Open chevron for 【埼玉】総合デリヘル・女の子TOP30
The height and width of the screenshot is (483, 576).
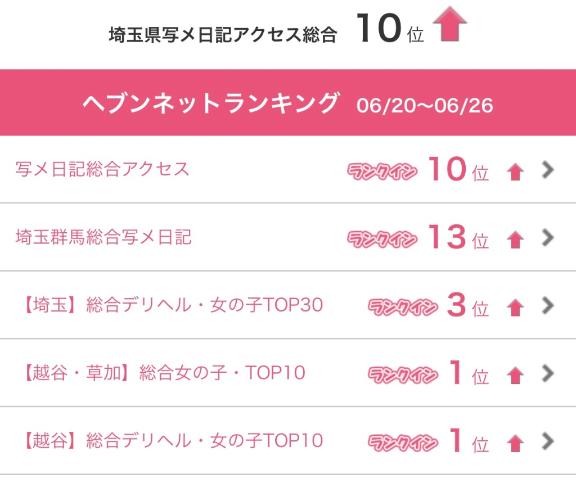pyautogui.click(x=548, y=305)
